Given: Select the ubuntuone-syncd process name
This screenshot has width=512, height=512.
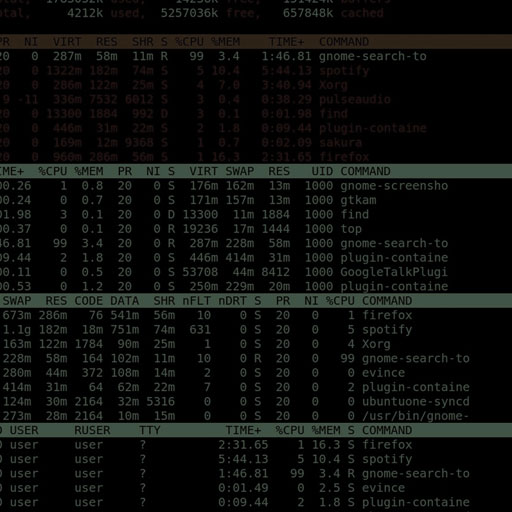Looking at the screenshot, I should 416,402.
